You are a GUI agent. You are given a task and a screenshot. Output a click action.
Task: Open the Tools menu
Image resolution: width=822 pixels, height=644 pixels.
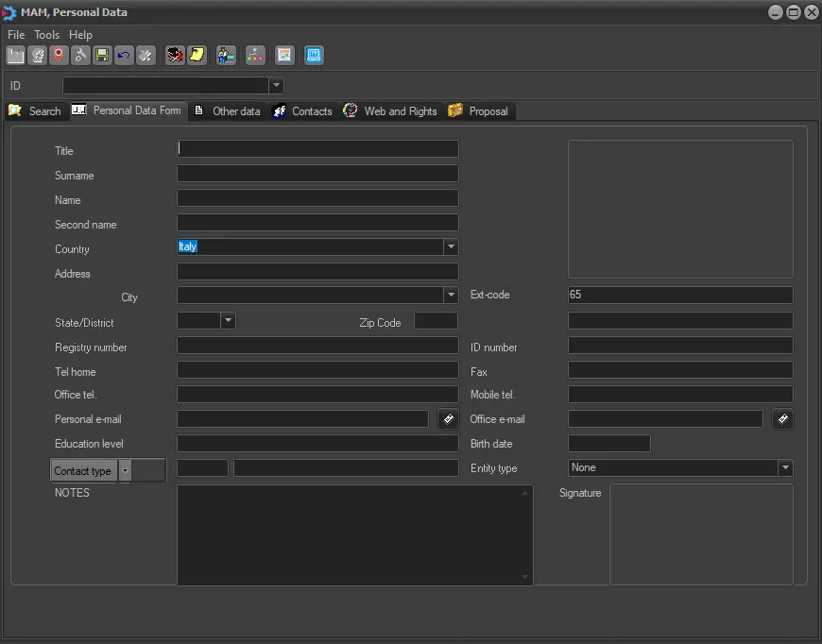(x=46, y=35)
